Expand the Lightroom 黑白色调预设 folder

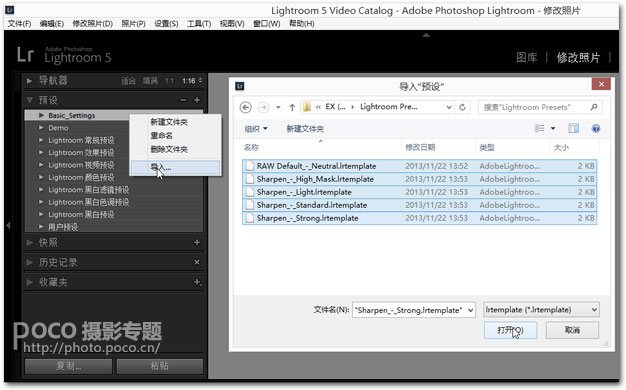tap(41, 202)
